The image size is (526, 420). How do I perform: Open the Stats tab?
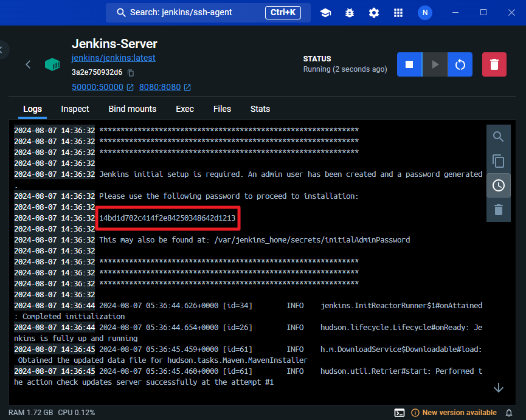point(260,109)
